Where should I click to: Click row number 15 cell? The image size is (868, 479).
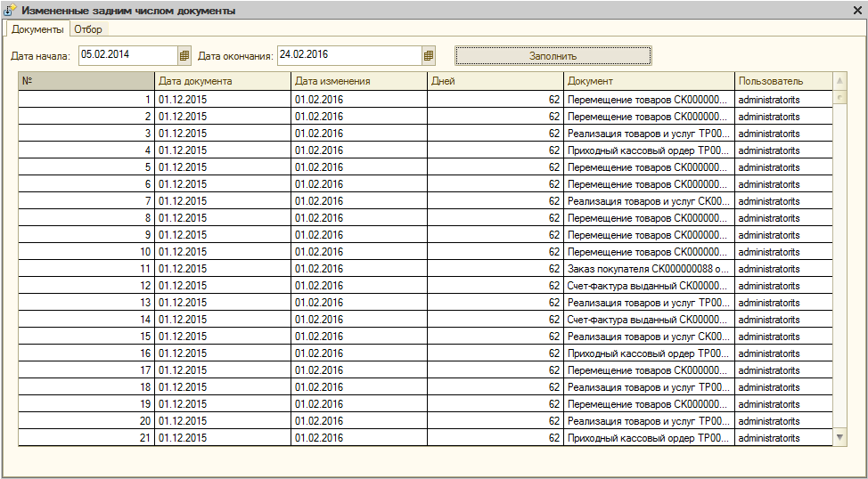click(86, 337)
